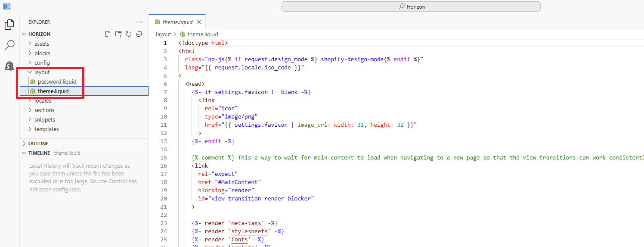Click the Horizon command center search box
This screenshot has width=644, height=247.
coord(411,6)
